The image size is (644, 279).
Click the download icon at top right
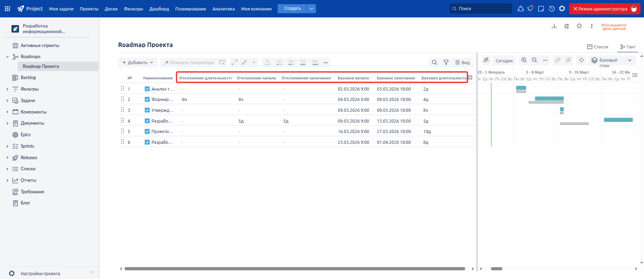click(554, 26)
